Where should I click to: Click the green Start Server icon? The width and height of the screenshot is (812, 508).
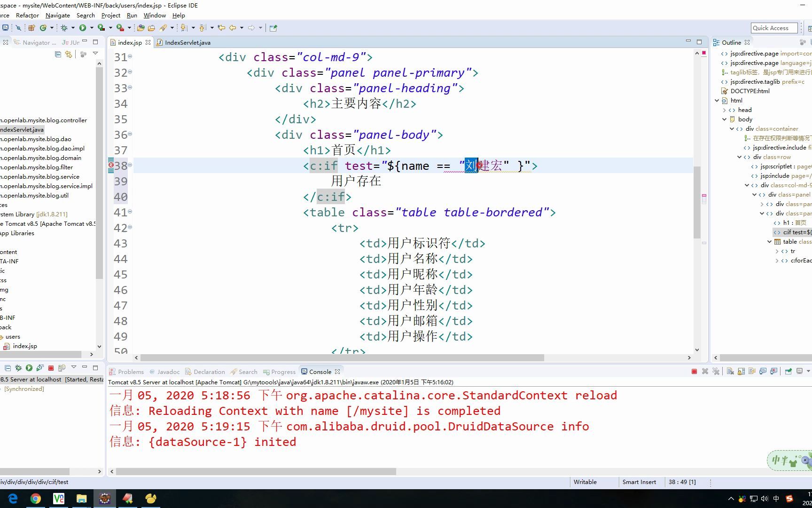pyautogui.click(x=29, y=368)
